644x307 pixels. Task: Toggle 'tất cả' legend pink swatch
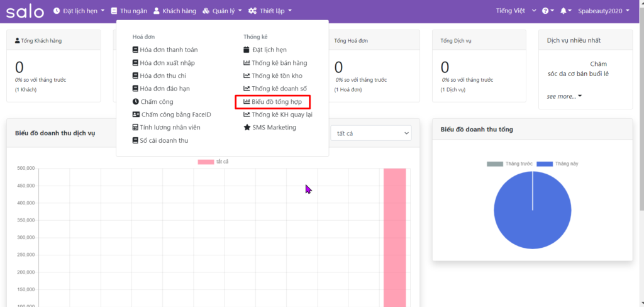point(206,162)
